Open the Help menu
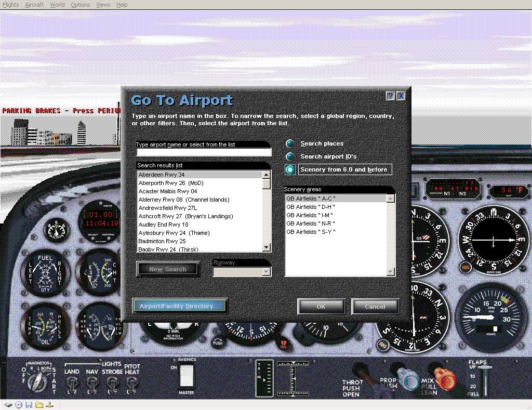This screenshot has width=532, height=410. point(122,5)
